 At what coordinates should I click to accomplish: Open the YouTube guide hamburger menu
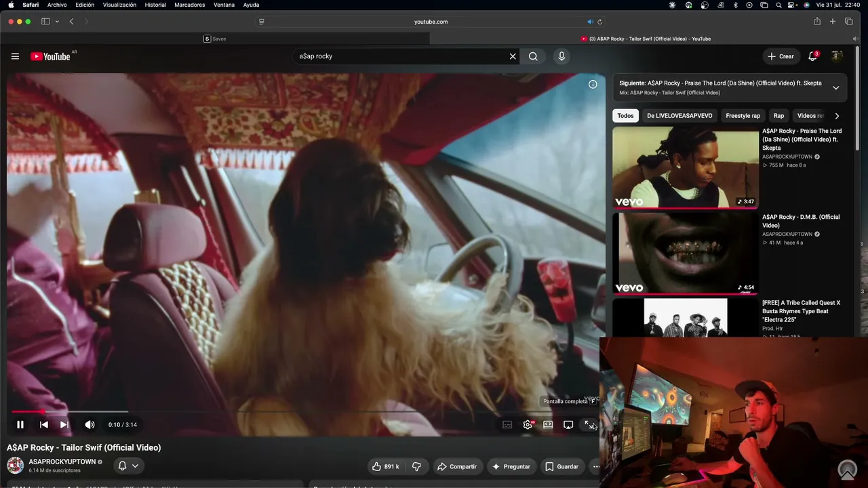[15, 56]
